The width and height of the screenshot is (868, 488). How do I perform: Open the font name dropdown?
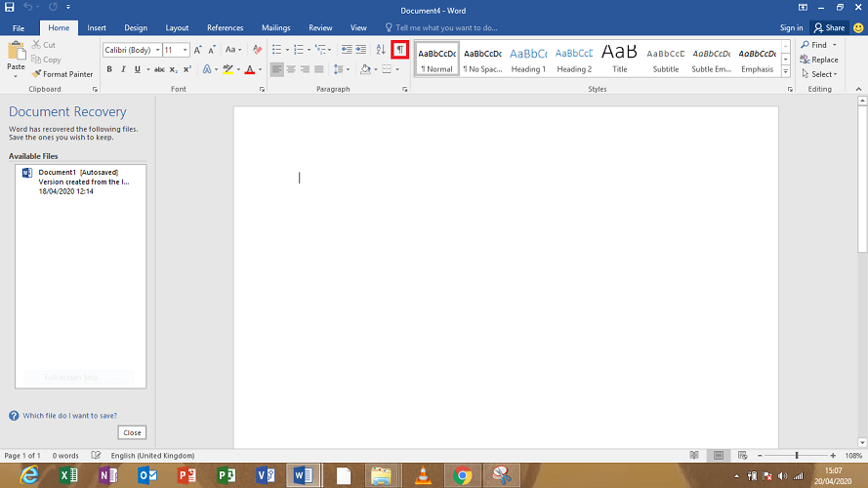[158, 50]
